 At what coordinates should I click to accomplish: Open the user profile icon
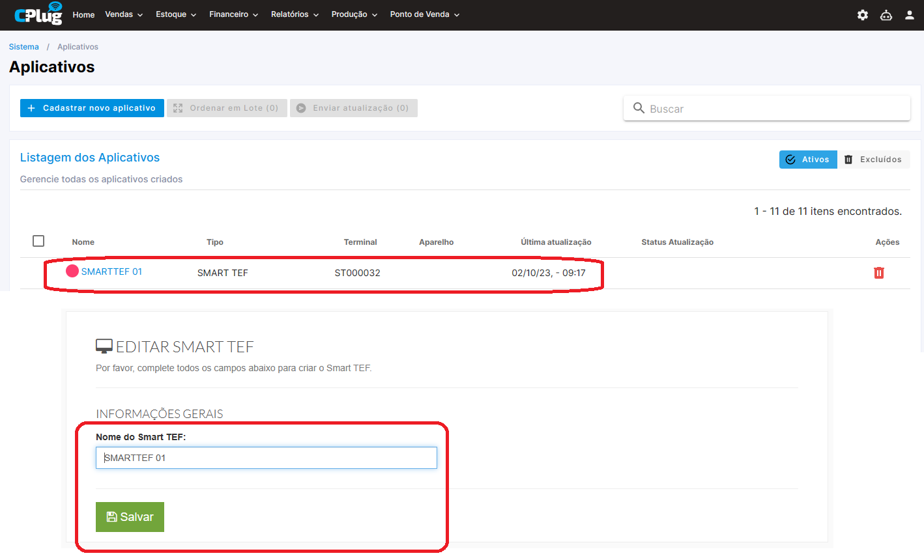(910, 15)
